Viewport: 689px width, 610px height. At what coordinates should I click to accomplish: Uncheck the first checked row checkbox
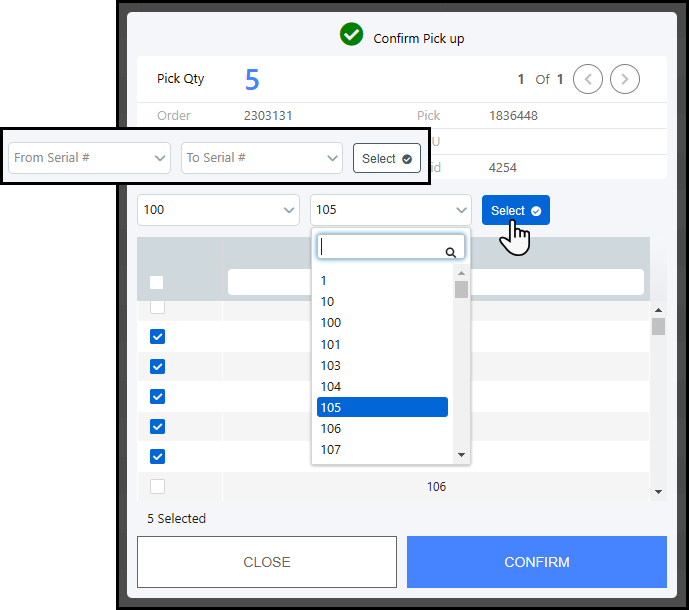click(157, 337)
